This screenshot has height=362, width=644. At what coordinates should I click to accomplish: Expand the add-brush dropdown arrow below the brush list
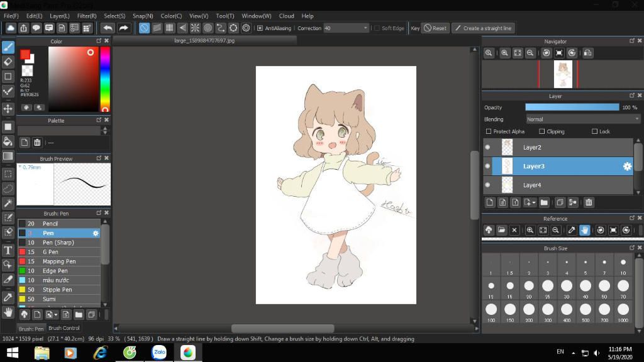tap(56, 315)
